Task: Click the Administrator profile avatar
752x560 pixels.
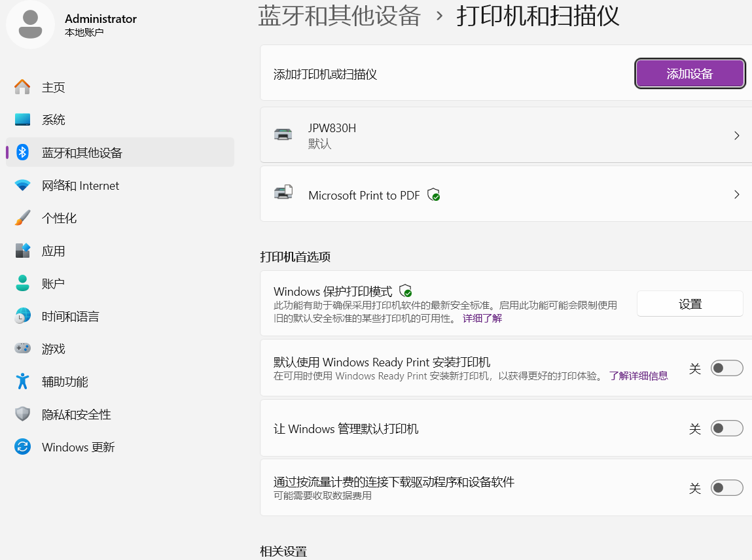Action: click(x=30, y=24)
